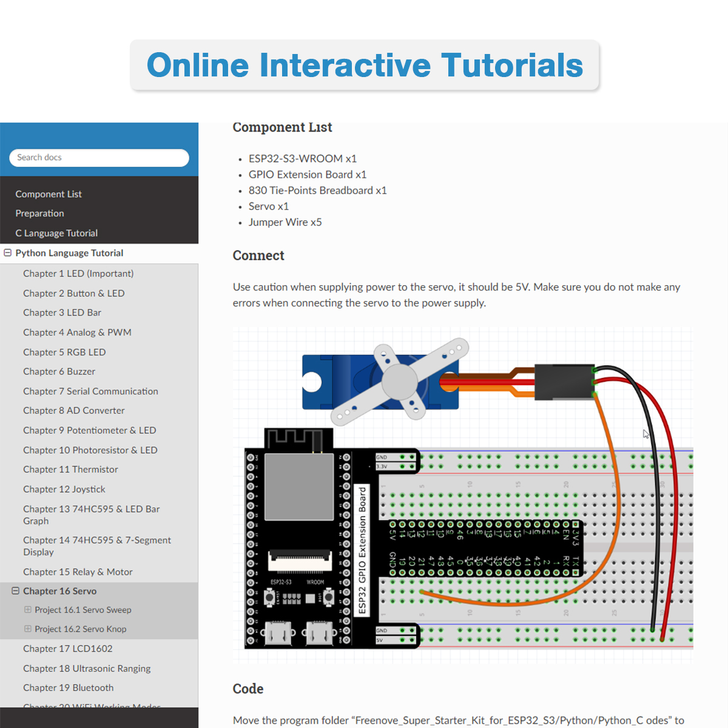Select Chapter 1 LED (Important)
This screenshot has width=728, height=728.
[x=78, y=274]
